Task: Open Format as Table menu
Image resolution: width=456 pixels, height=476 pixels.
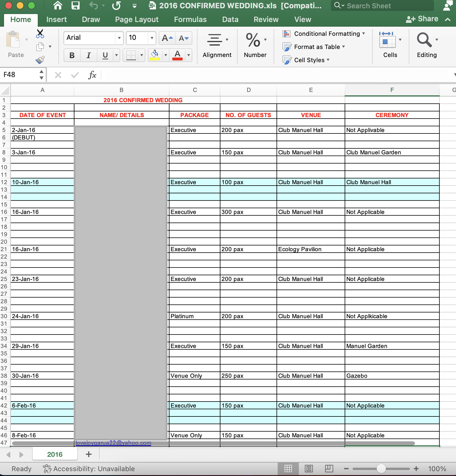Action: click(x=314, y=47)
